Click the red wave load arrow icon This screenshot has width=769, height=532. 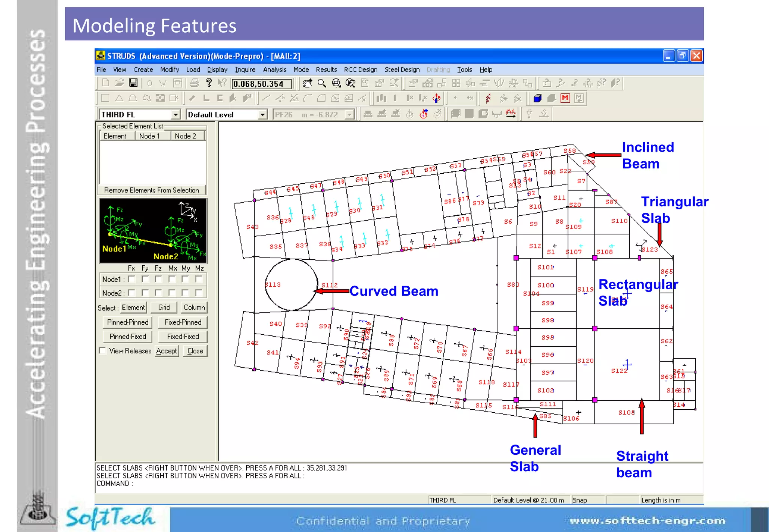[x=511, y=114]
